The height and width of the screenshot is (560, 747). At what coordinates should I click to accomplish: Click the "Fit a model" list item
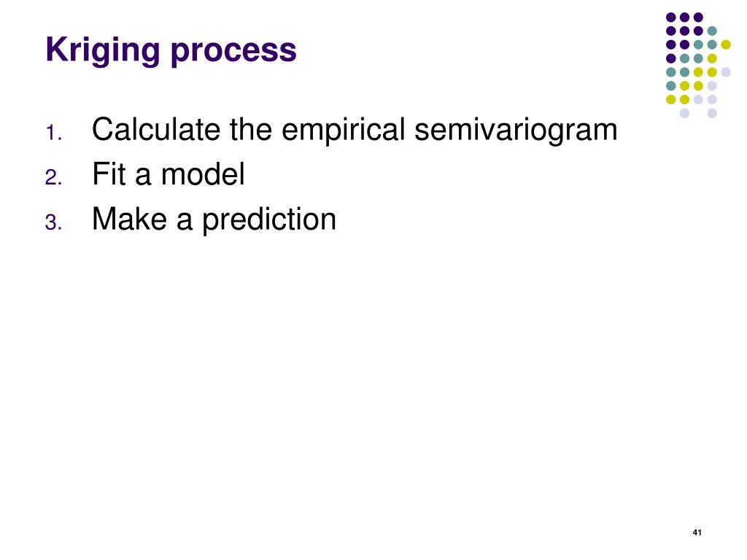pos(169,174)
